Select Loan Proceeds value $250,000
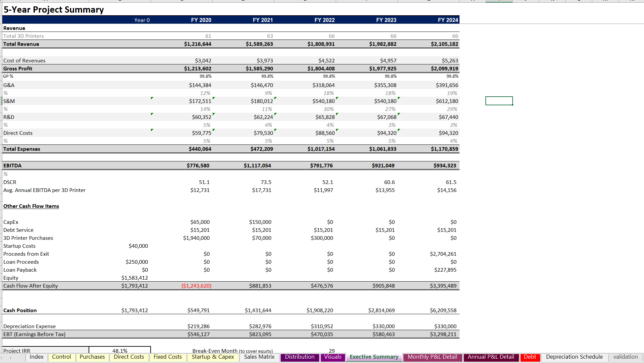 137,262
